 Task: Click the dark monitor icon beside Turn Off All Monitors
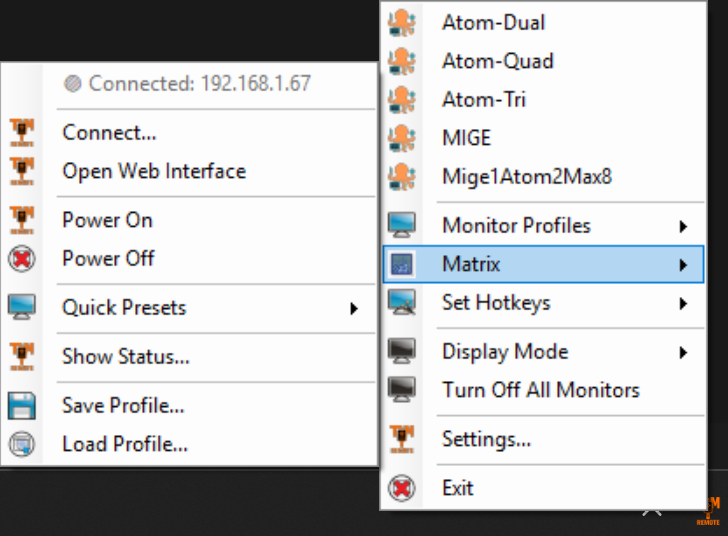[x=402, y=390]
